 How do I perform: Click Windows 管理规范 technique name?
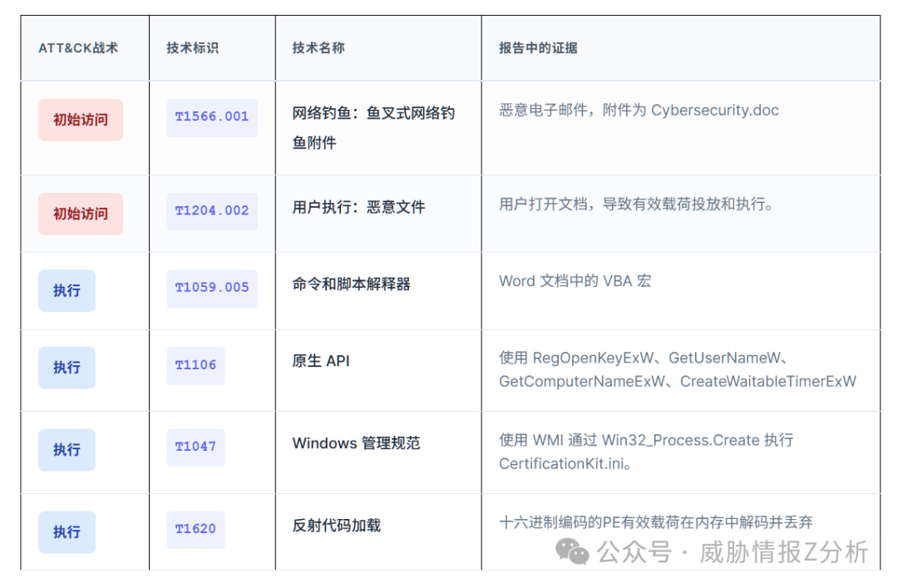(x=356, y=443)
